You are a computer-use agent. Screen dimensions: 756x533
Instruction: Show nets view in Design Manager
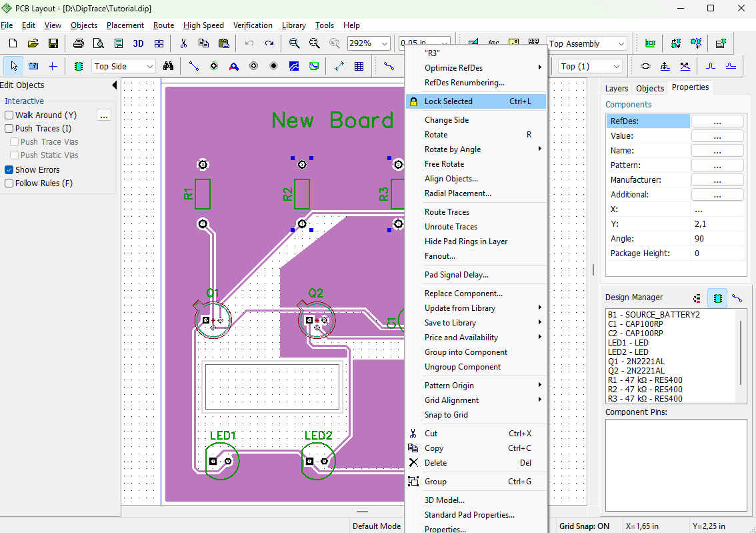click(x=737, y=298)
